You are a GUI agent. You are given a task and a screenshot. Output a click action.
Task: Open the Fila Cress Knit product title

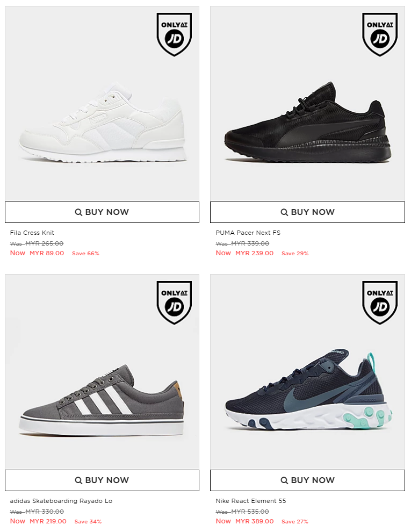[32, 232]
